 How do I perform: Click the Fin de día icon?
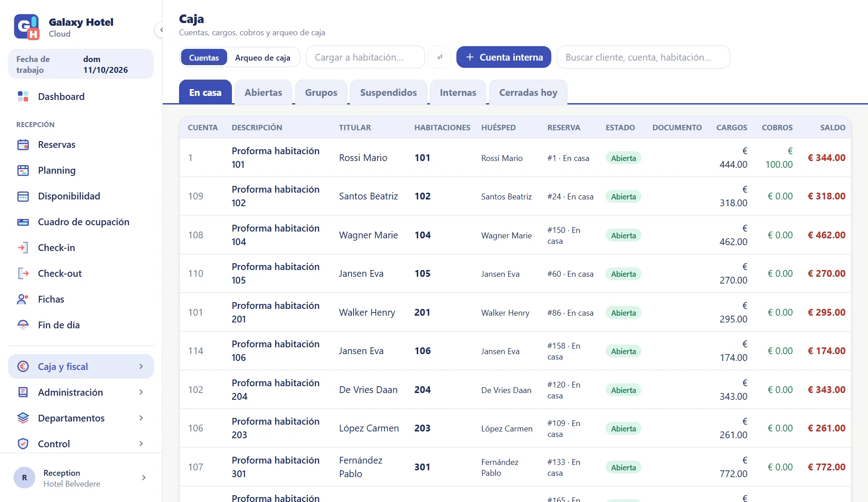pos(23,325)
